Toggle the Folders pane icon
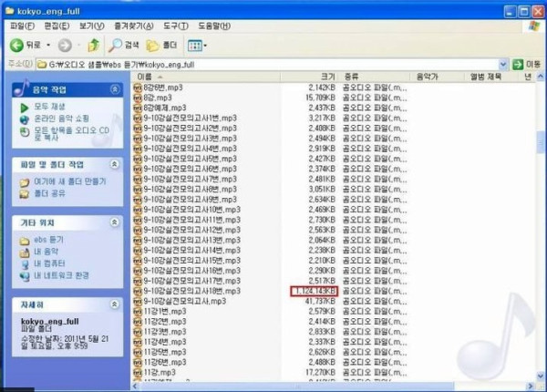Image resolution: width=547 pixels, height=392 pixels. click(x=152, y=46)
